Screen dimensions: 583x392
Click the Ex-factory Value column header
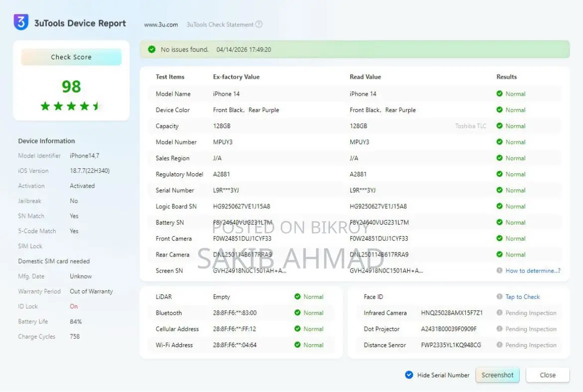[x=236, y=77]
